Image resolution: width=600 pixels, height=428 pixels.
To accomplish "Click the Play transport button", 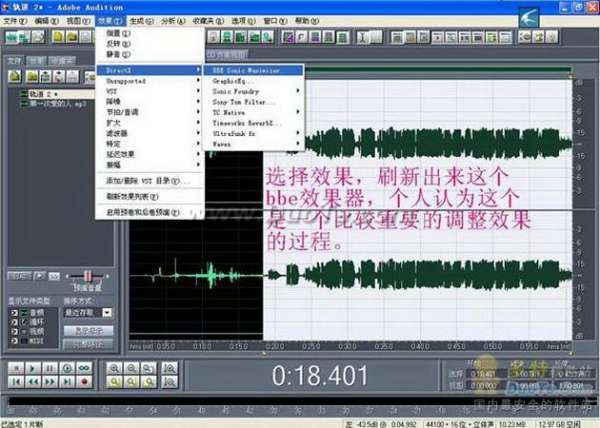I will pos(33,368).
